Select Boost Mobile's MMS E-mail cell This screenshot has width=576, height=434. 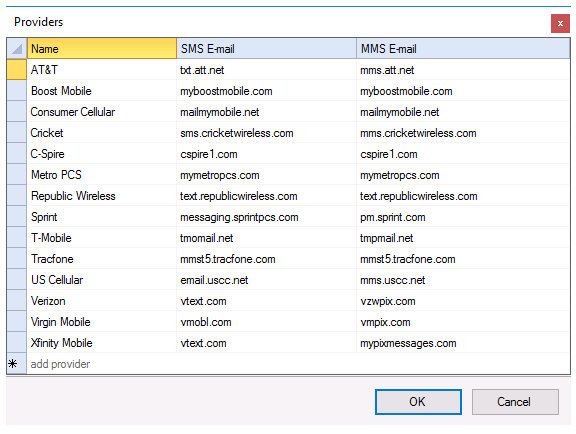point(463,91)
